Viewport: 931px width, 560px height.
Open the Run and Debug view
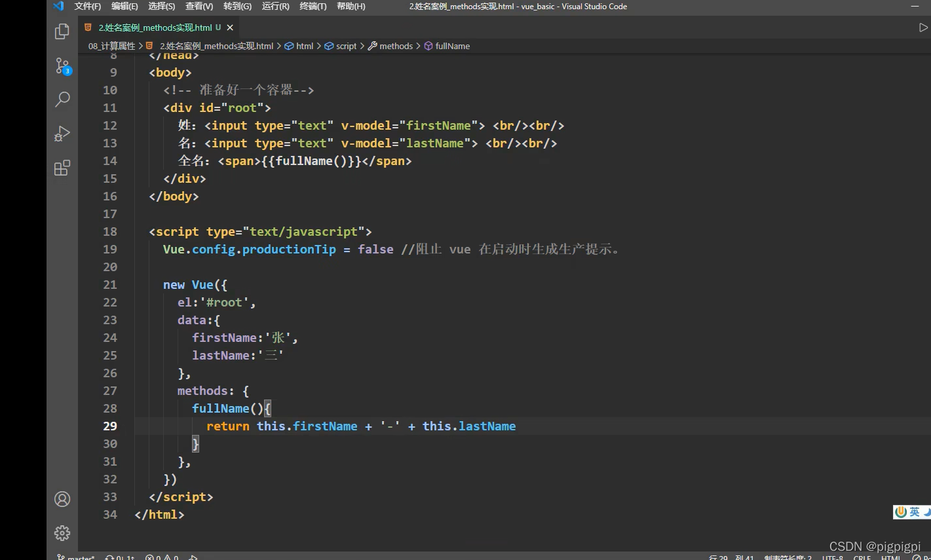[62, 134]
